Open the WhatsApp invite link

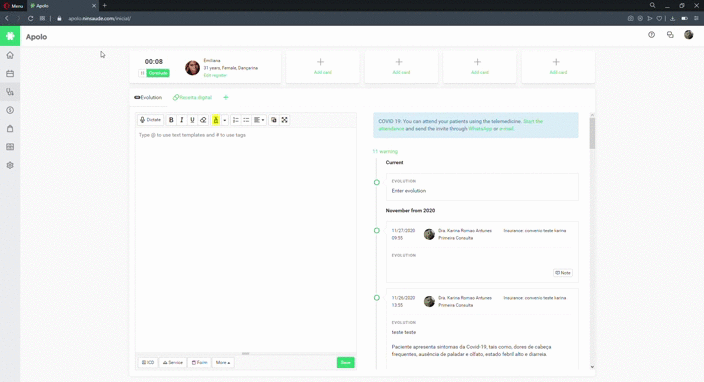[x=480, y=129]
